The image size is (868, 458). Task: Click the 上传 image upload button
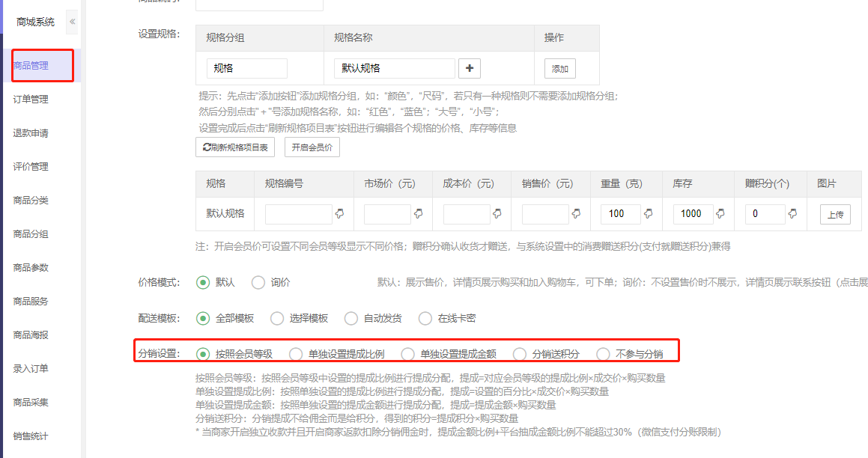tap(835, 215)
